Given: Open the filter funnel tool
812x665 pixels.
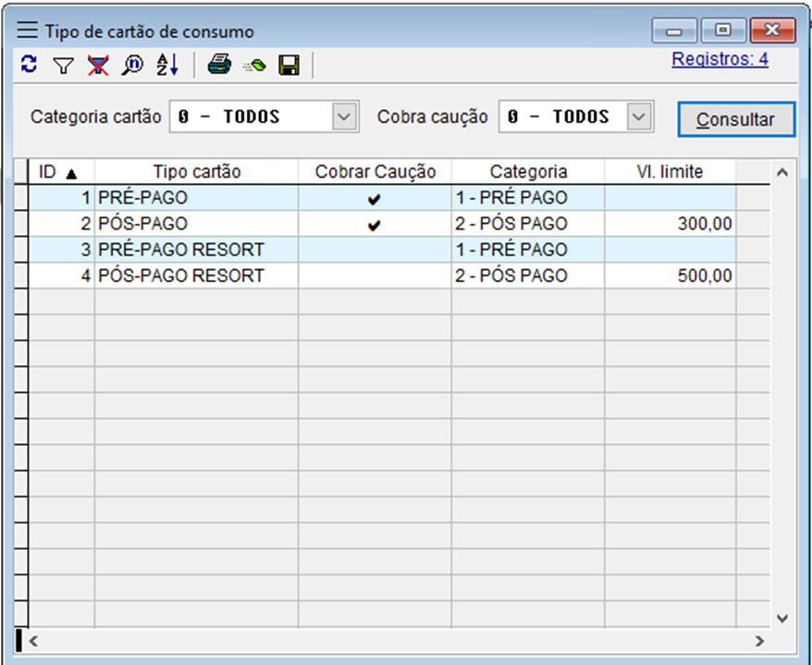Looking at the screenshot, I should pyautogui.click(x=62, y=65).
